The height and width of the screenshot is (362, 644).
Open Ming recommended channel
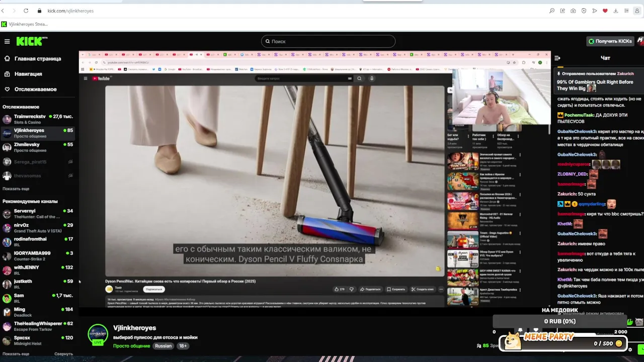click(x=38, y=312)
